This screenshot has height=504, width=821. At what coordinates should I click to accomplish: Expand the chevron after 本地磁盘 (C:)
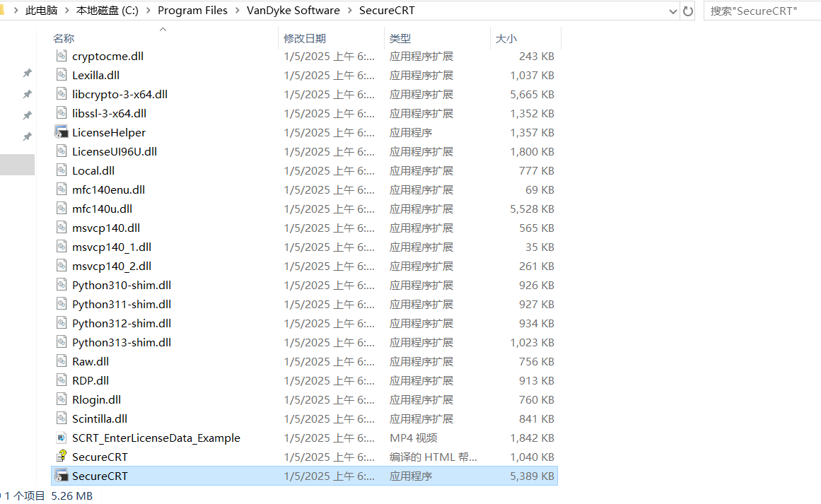tap(148, 11)
